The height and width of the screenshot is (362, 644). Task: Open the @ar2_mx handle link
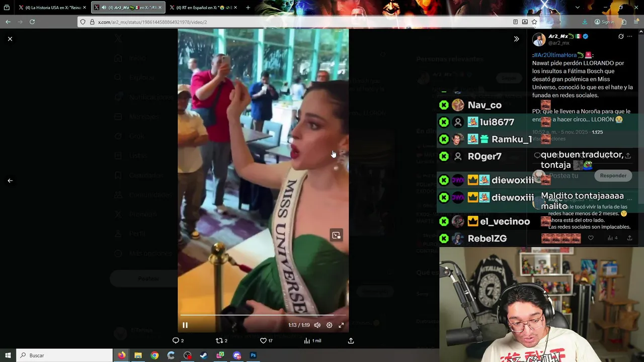pos(558,43)
